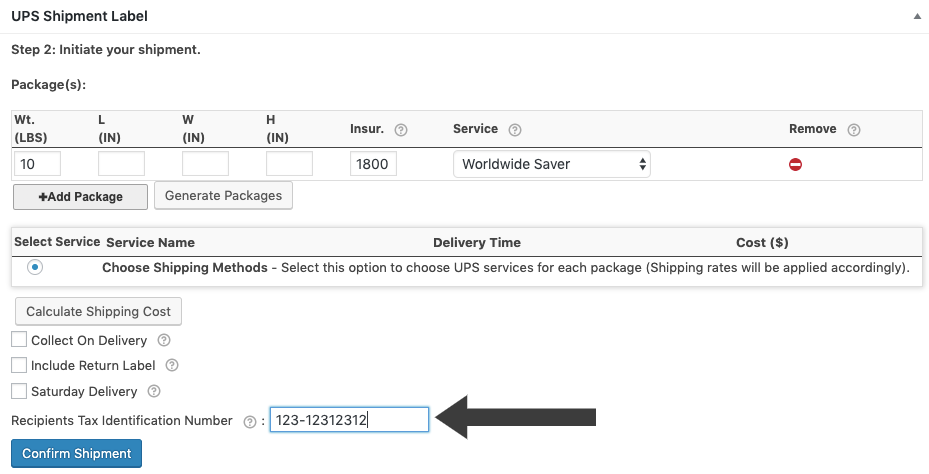Click the Recipients Tax Identification Number field

[x=349, y=419]
